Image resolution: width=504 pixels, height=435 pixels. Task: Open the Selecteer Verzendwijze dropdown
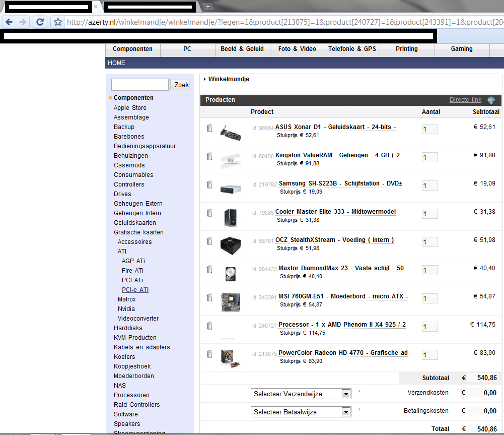(x=301, y=394)
